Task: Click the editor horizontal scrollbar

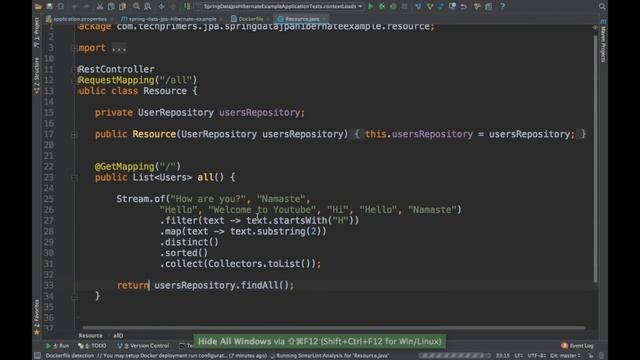Action: 334,327
